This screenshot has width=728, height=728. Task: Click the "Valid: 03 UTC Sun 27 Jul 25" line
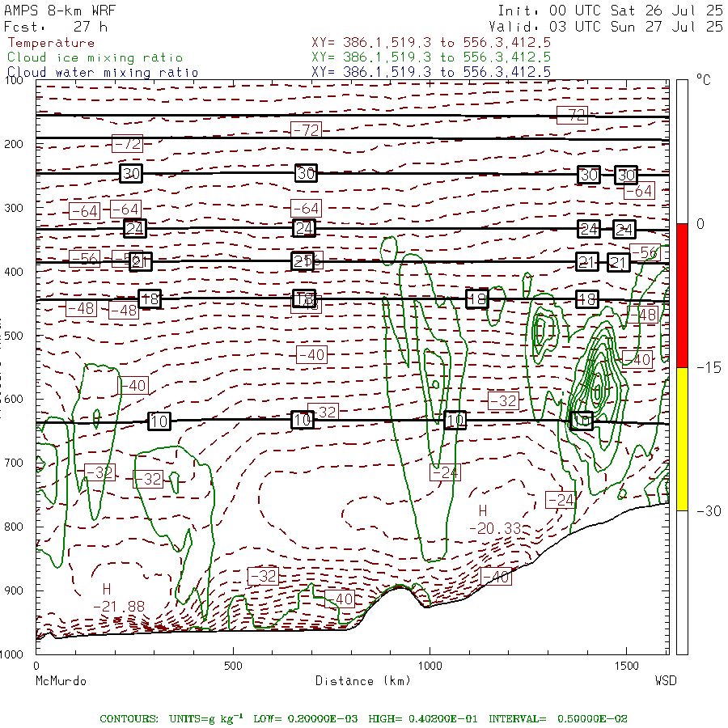click(605, 27)
